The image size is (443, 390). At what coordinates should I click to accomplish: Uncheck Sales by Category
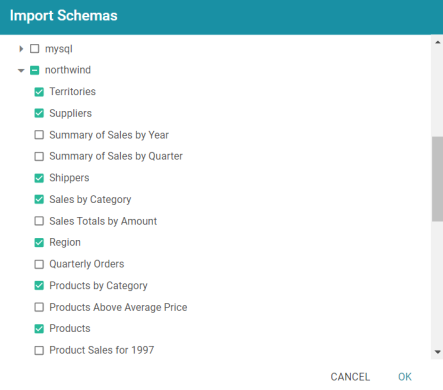[39, 199]
